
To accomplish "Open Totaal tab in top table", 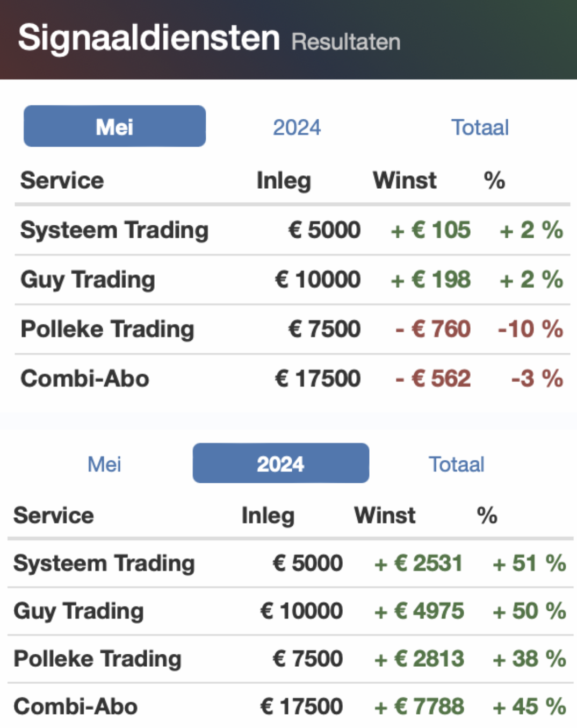I will (x=480, y=127).
